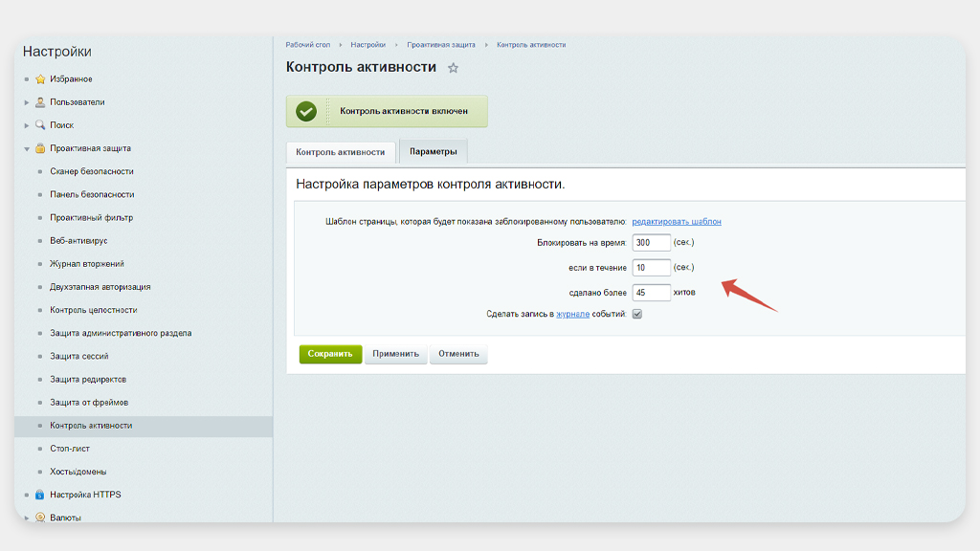Click the Блокировать на время input field

coord(651,243)
